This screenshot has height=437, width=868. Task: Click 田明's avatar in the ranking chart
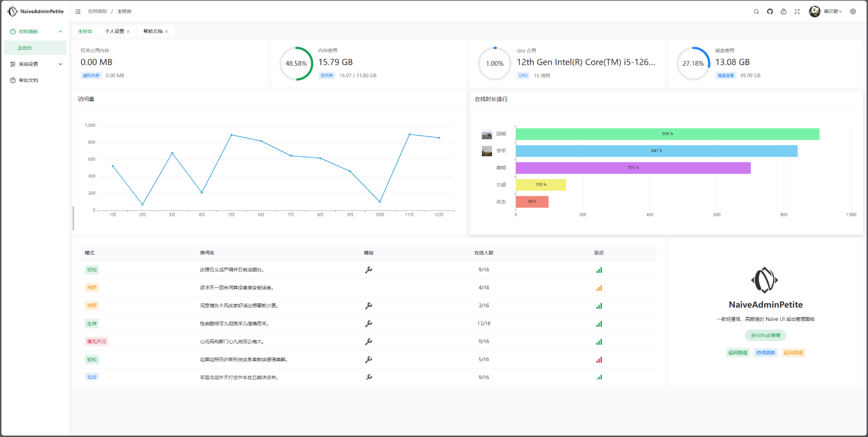487,135
